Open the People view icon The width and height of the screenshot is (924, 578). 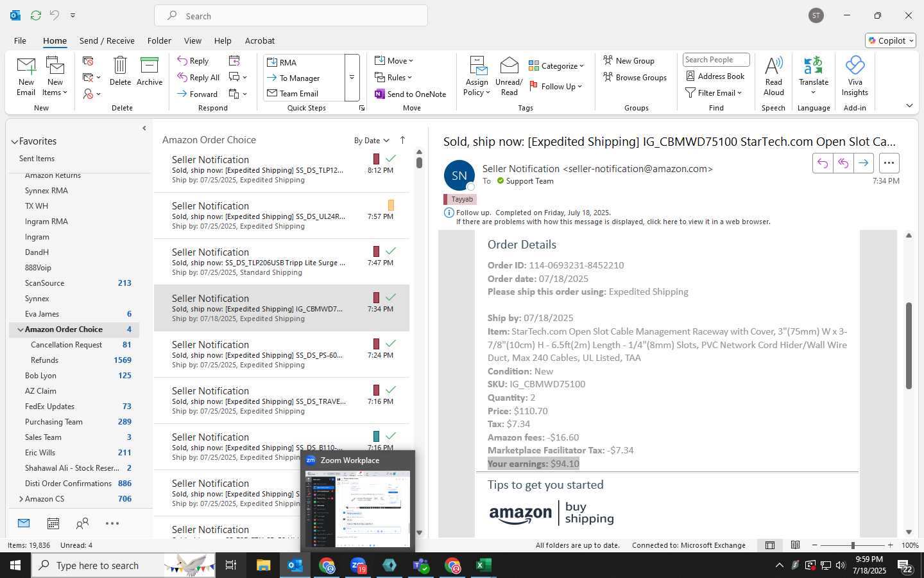click(x=82, y=523)
